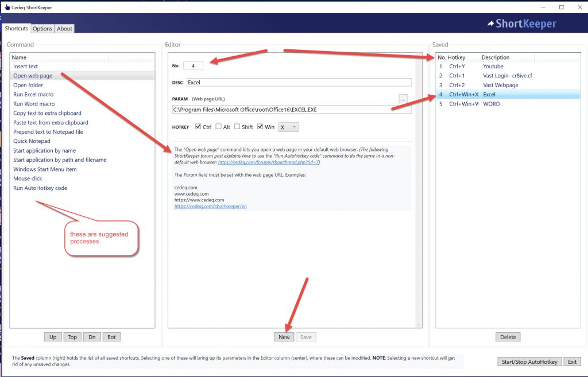588x377 pixels.
Task: Select saved shortcut Youtube in Saved list
Action: (x=493, y=67)
